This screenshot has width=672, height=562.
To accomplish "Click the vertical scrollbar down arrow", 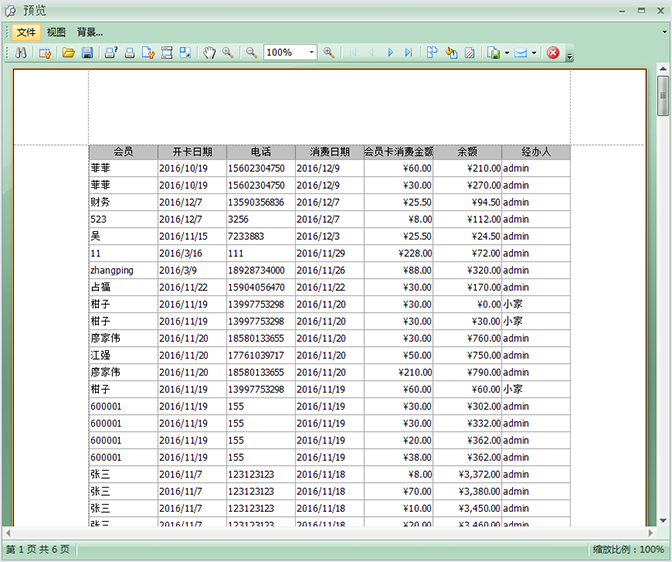I will click(x=663, y=520).
